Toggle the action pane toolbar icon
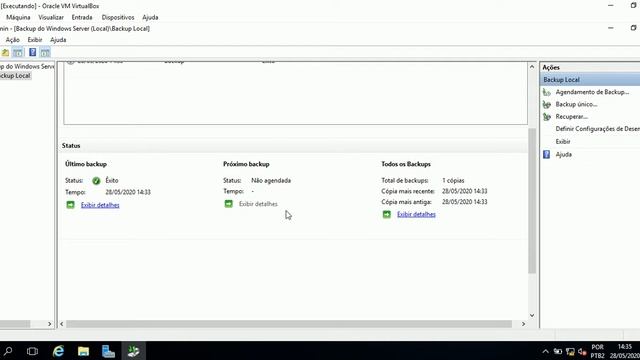This screenshot has width=640, height=360. coord(45,53)
